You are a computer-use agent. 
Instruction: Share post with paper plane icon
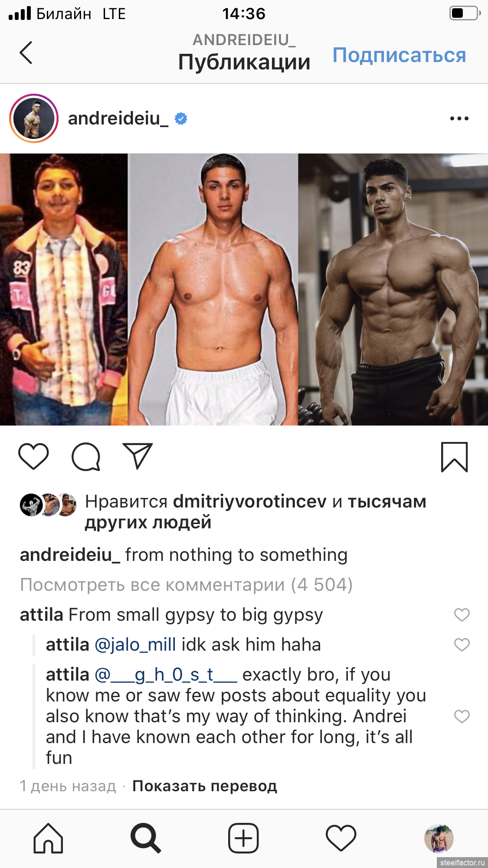138,455
